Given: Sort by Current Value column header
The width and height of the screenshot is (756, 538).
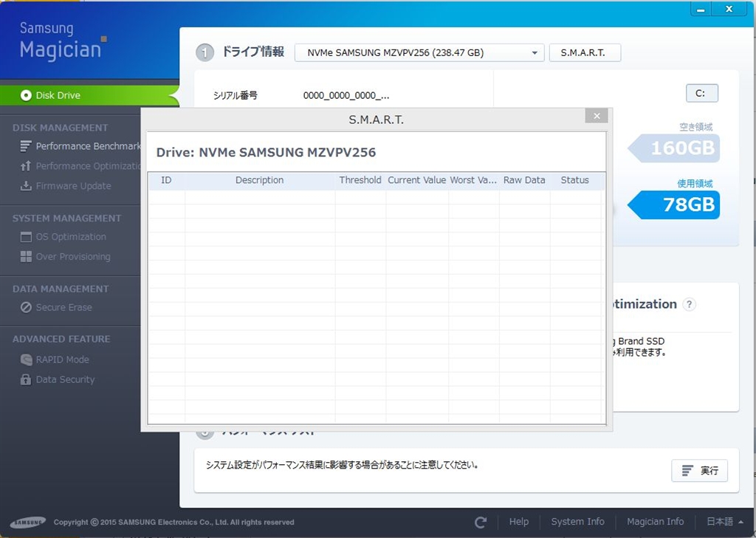Looking at the screenshot, I should point(417,180).
